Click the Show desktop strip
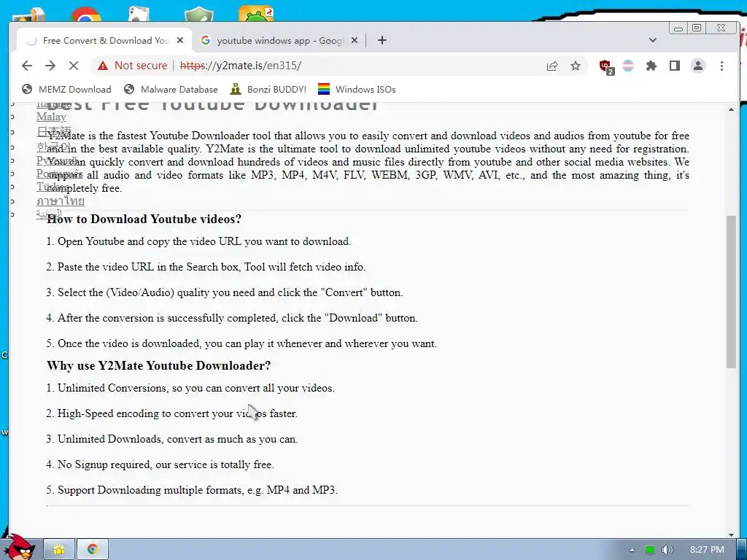The width and height of the screenshot is (747, 560). 741,550
